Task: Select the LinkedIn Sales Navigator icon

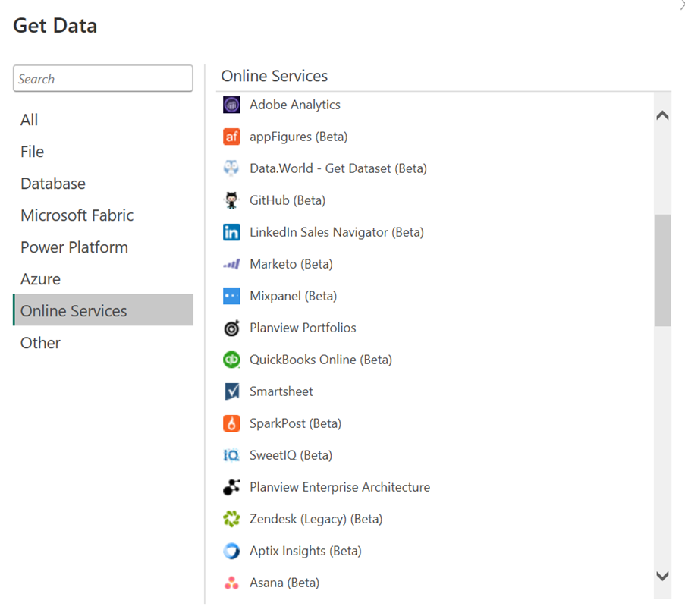Action: click(231, 232)
